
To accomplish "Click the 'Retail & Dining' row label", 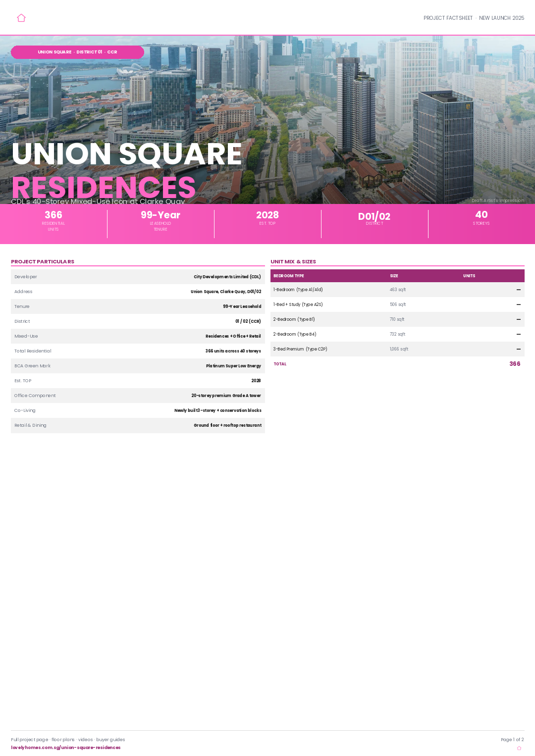I will click(30, 425).
